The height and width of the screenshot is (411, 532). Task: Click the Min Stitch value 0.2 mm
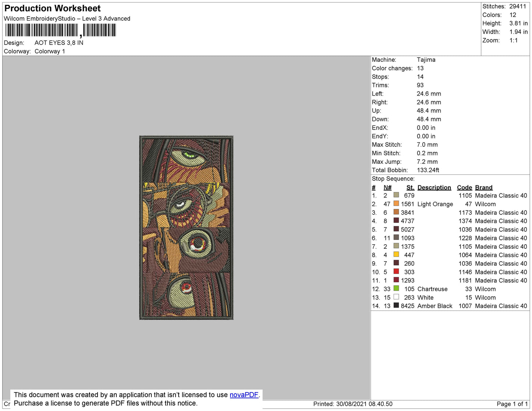coord(427,153)
